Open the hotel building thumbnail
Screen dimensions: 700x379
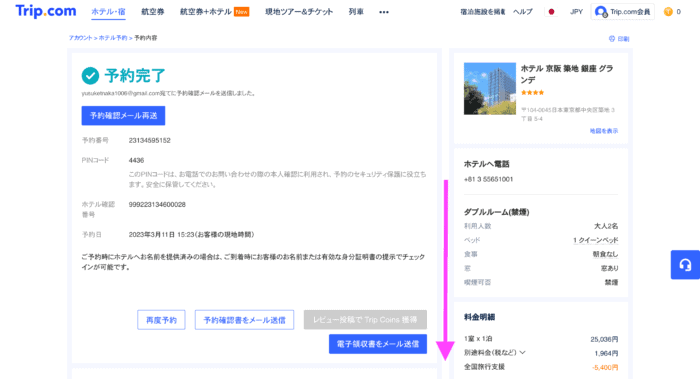pos(490,88)
